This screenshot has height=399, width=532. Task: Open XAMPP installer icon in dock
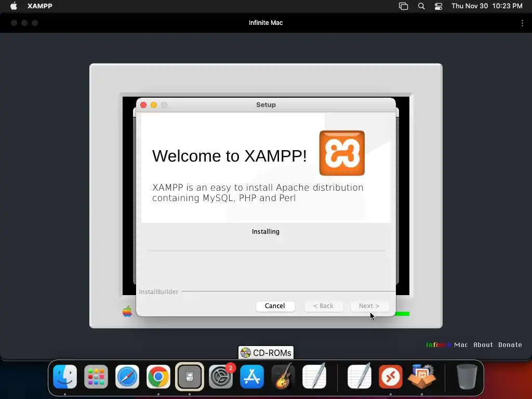[422, 377]
